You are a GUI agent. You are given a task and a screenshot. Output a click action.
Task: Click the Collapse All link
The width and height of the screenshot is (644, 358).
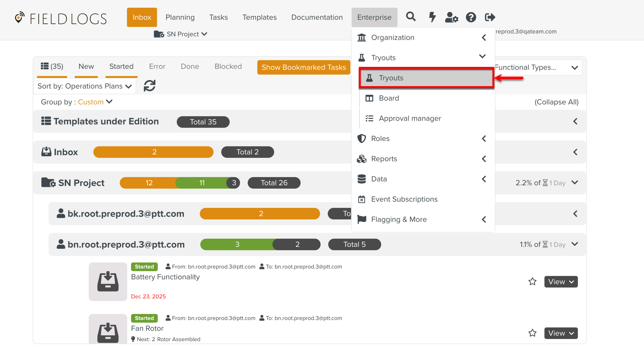pyautogui.click(x=556, y=102)
